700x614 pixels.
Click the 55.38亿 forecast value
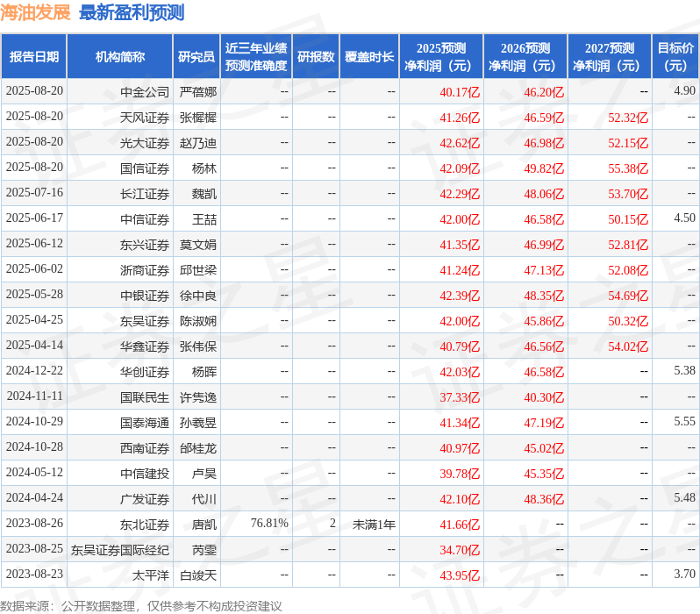click(x=628, y=168)
